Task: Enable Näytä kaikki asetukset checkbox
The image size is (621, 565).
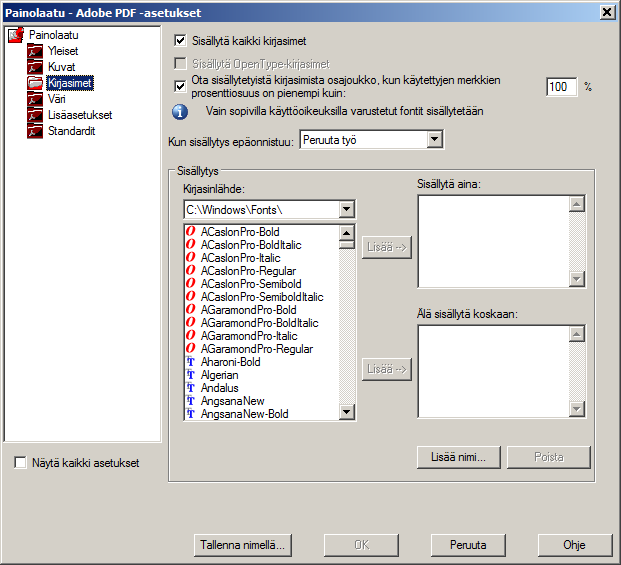Action: (20, 462)
